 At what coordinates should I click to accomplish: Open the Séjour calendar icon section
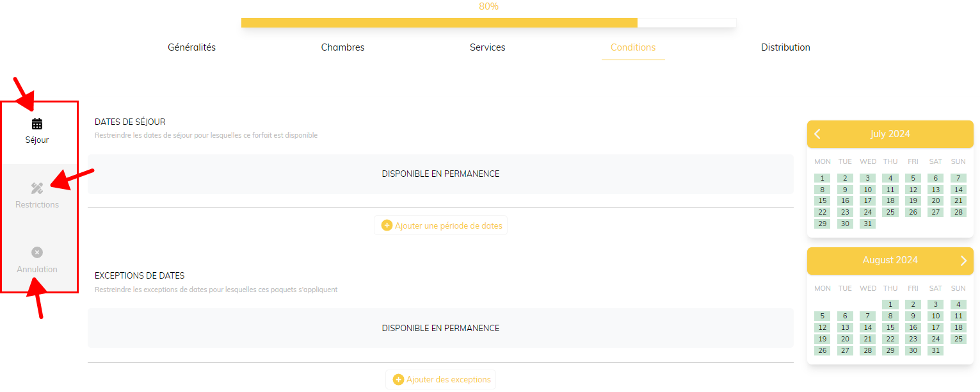[37, 124]
